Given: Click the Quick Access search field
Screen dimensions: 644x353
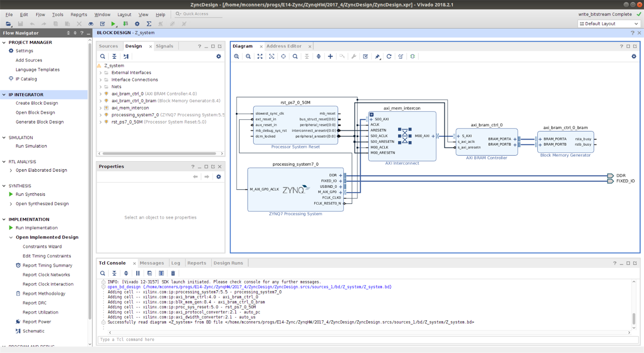Looking at the screenshot, I should pyautogui.click(x=198, y=14).
